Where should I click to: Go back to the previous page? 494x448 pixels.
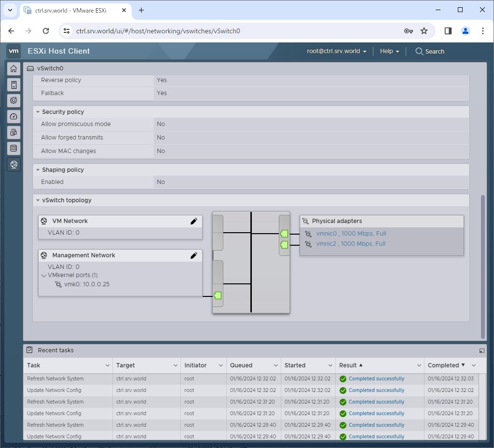click(12, 31)
